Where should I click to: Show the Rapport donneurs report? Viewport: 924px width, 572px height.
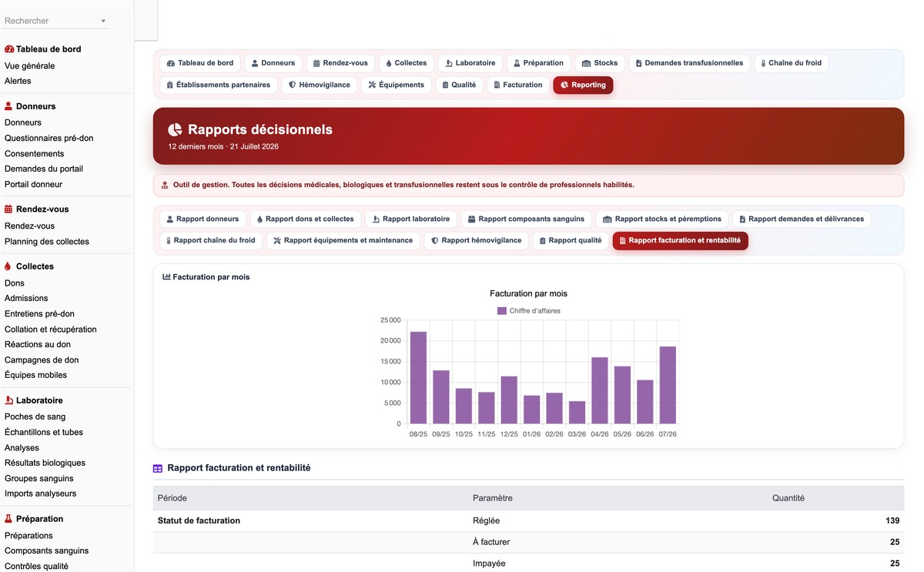pyautogui.click(x=203, y=219)
